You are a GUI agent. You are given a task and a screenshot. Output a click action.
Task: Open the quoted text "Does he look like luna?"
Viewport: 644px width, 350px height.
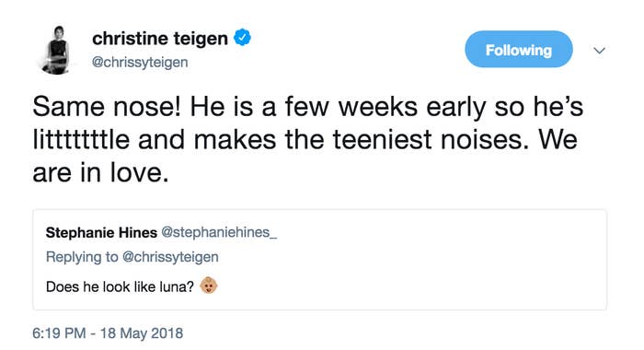click(x=120, y=286)
